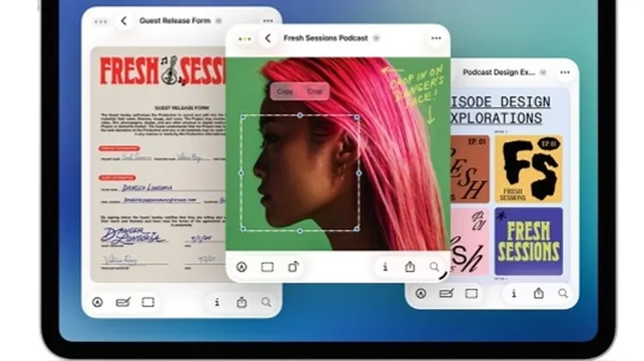
Task: Open more options in Fresh Sessions Podcast window
Action: click(436, 38)
